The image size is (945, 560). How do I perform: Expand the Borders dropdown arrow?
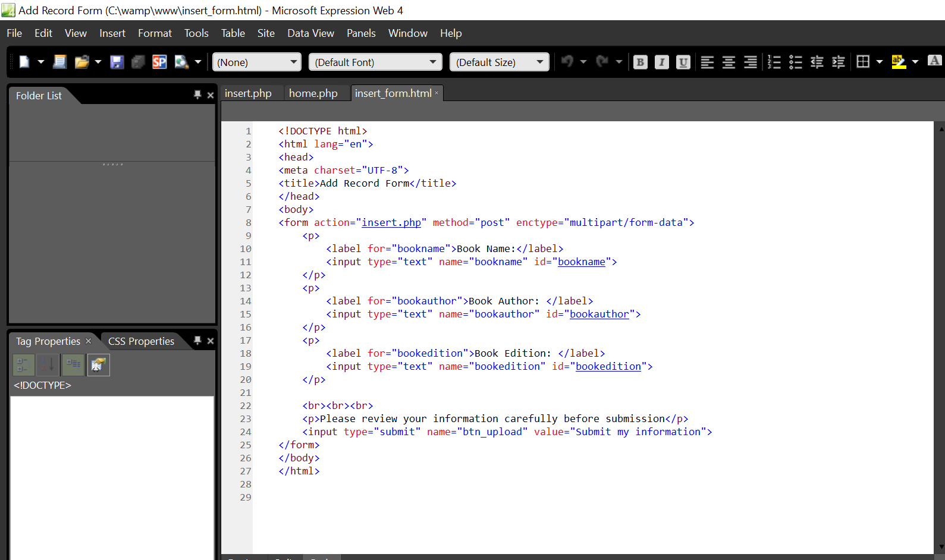click(x=880, y=62)
